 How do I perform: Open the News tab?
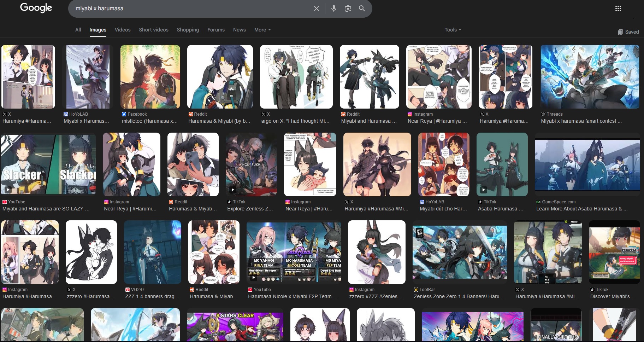click(239, 30)
